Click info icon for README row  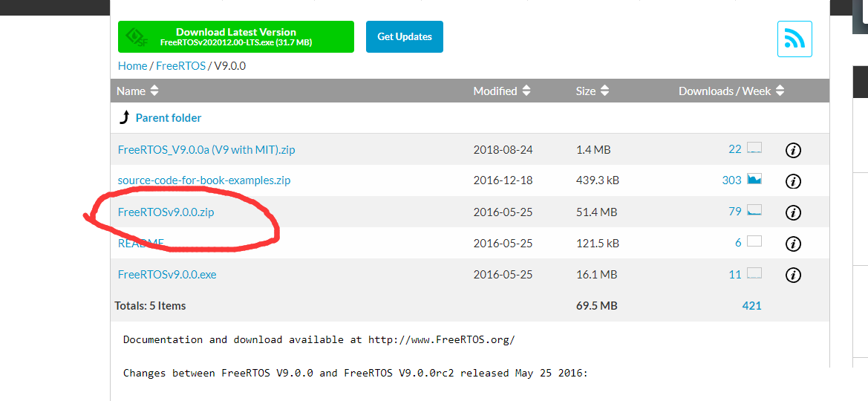(792, 244)
